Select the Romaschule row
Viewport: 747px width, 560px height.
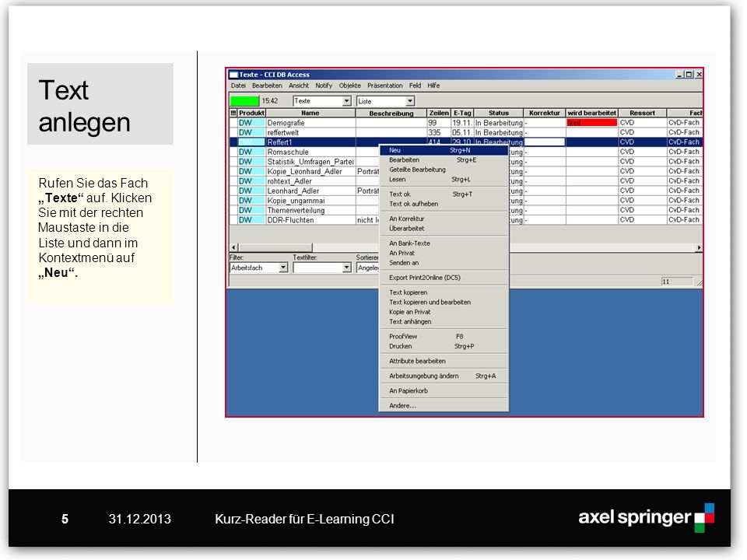tap(466, 152)
